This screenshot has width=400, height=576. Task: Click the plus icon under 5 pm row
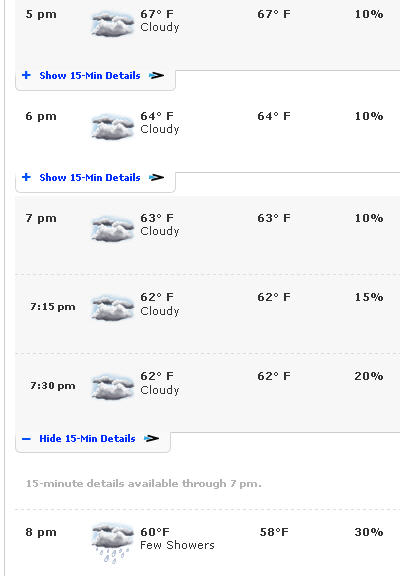26,75
